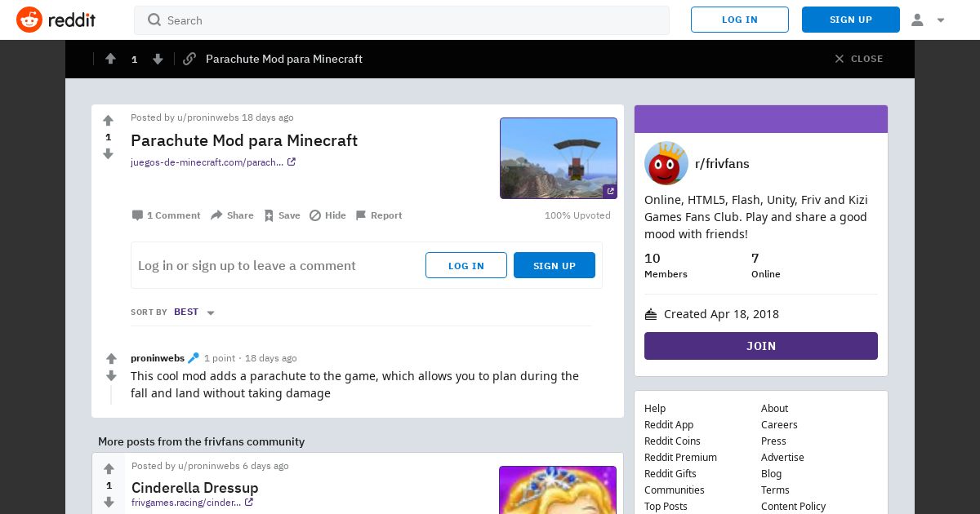The image size is (980, 514).
Task: Join the frivfans community
Action: (761, 346)
